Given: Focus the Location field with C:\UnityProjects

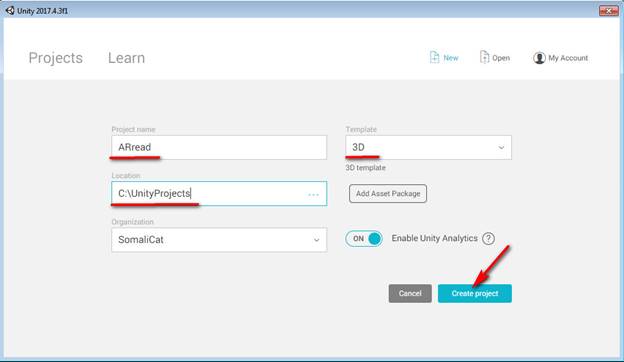Looking at the screenshot, I should pos(219,194).
